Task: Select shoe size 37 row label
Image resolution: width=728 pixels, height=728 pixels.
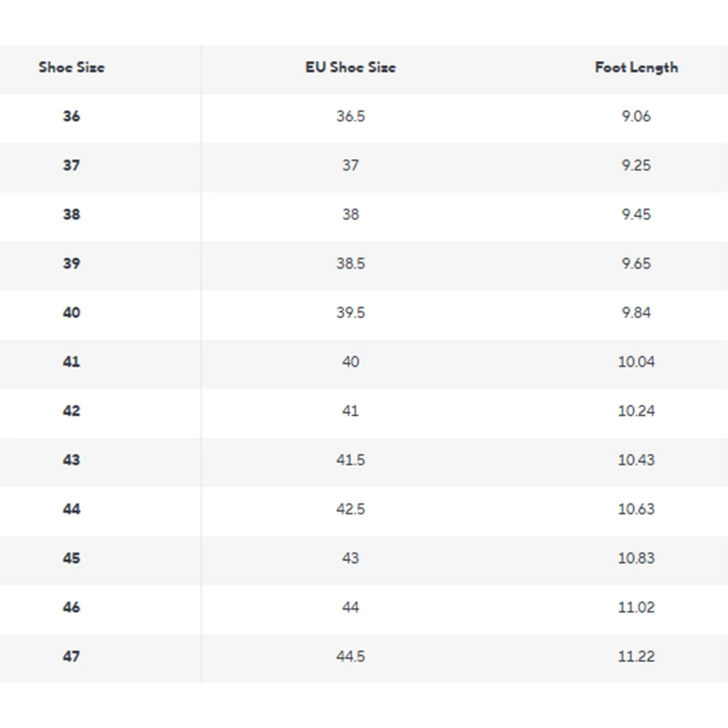Action: tap(72, 165)
